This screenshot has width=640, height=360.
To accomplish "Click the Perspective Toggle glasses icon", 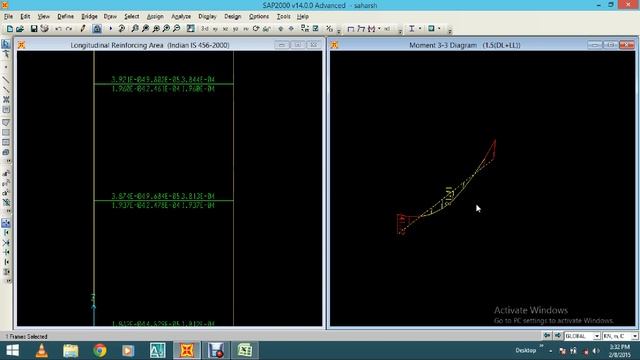I will coord(267,29).
